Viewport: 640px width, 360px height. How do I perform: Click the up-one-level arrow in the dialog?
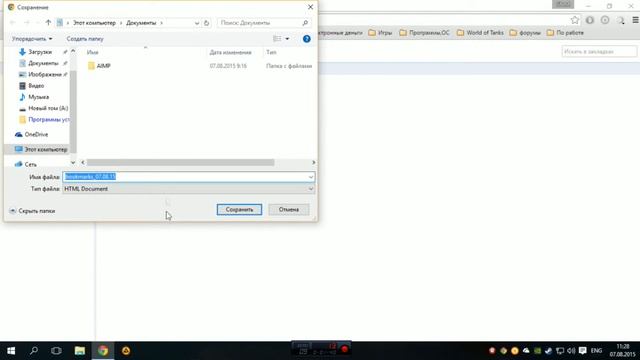(48, 23)
